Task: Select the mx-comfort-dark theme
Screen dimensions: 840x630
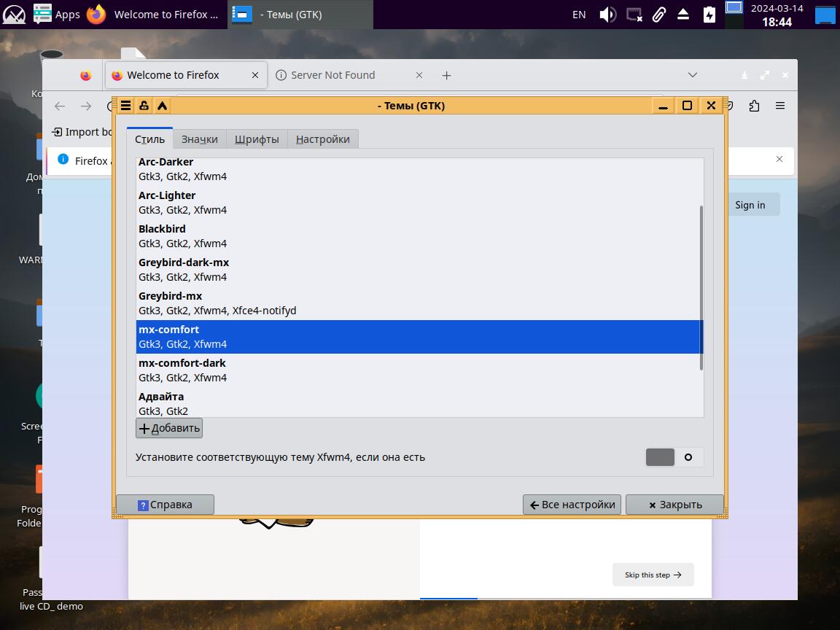Action: tap(419, 370)
